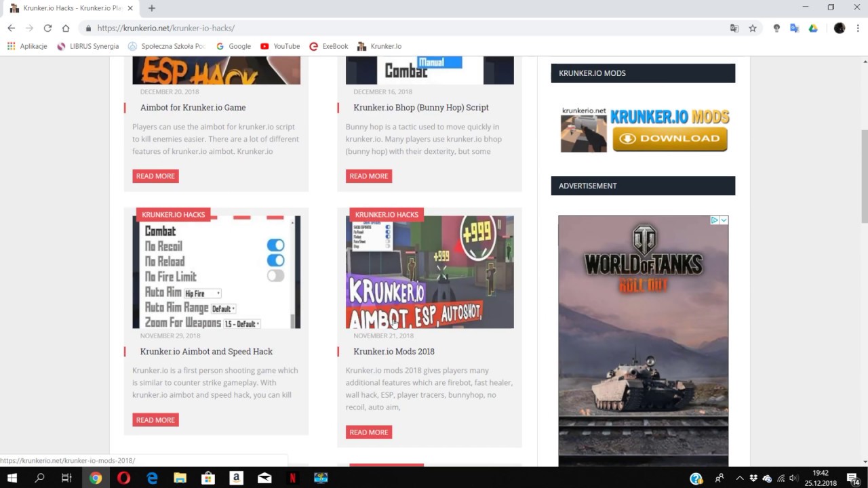Open the Aimbot ESP Autoshot thumbnail
Viewport: 868px width, 488px height.
pyautogui.click(x=430, y=272)
